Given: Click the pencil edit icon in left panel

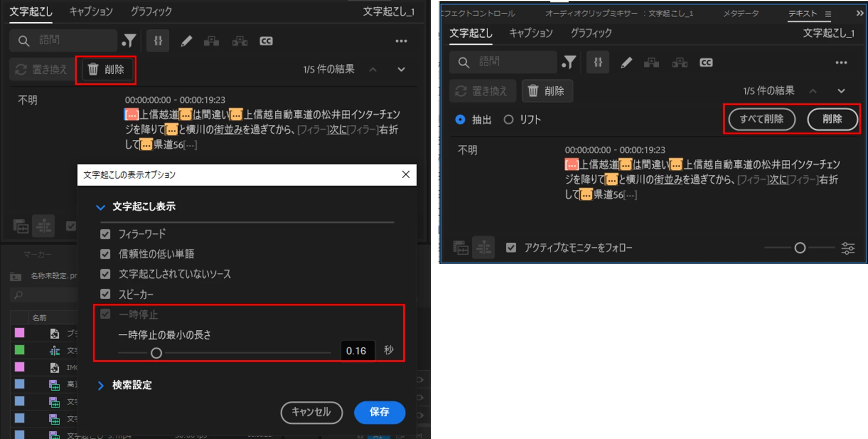Looking at the screenshot, I should (186, 41).
